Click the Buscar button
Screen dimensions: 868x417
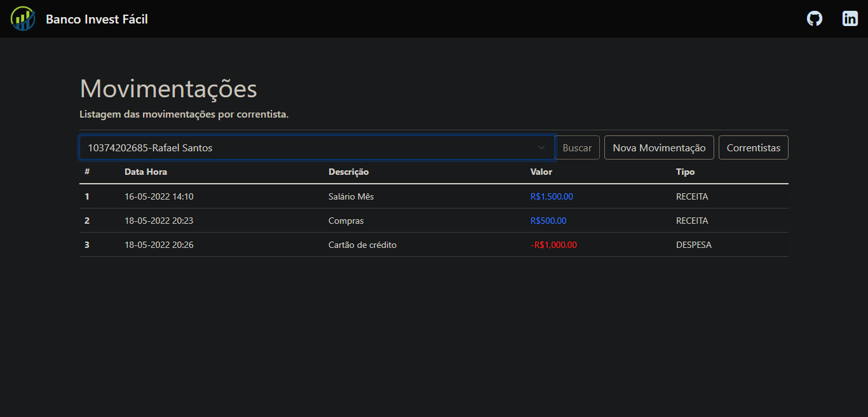click(x=577, y=147)
